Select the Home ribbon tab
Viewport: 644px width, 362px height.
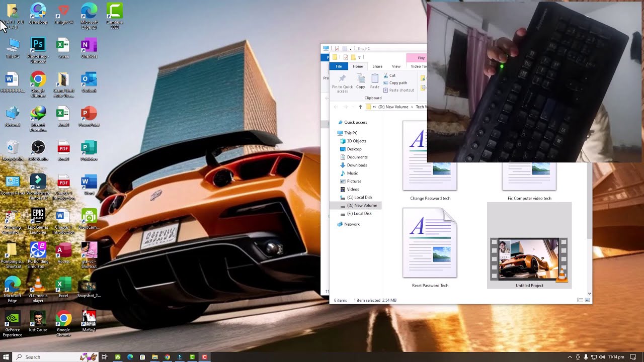(358, 66)
